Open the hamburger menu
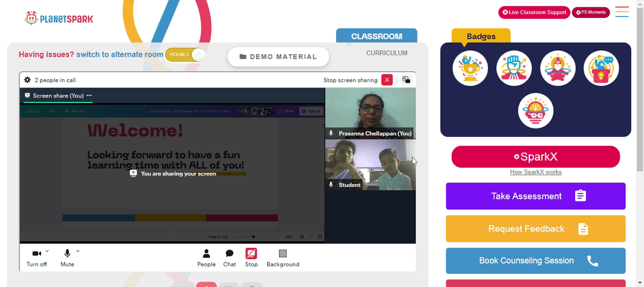 [x=622, y=12]
